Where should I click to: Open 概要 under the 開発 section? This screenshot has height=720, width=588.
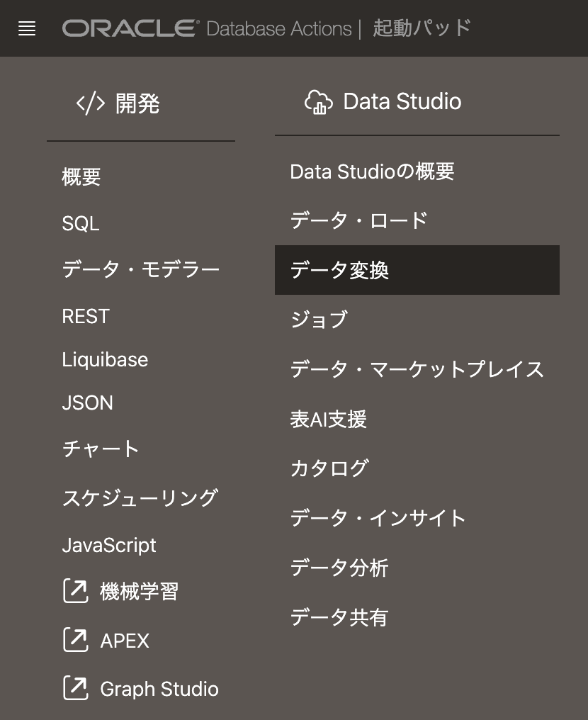[x=81, y=176]
